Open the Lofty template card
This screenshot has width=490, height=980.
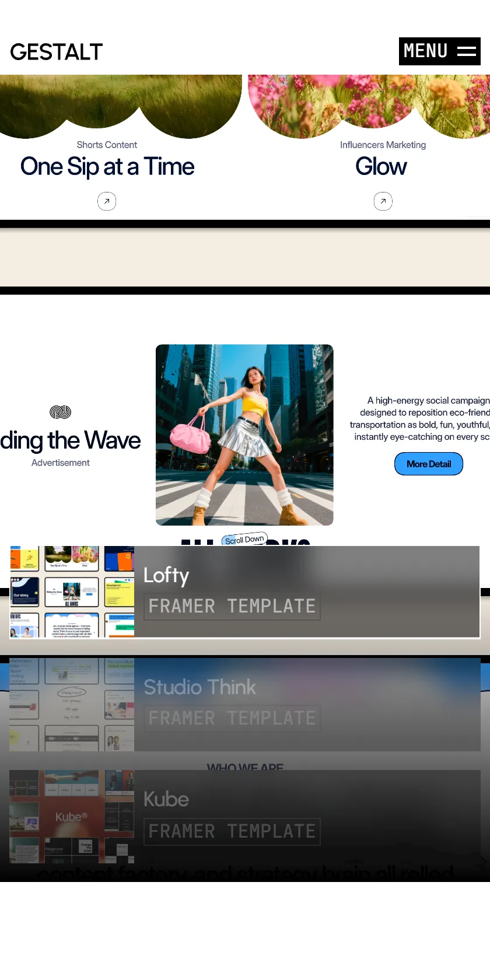point(245,591)
